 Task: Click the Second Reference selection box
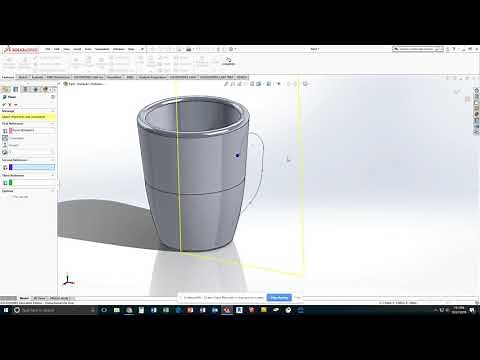[x=34, y=167]
